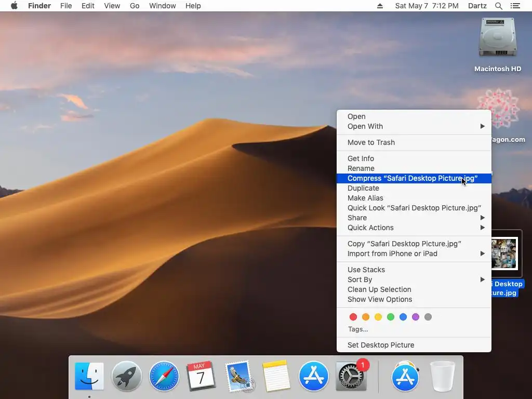Launch Finder from the Dock
This screenshot has width=532, height=399.
(x=89, y=376)
